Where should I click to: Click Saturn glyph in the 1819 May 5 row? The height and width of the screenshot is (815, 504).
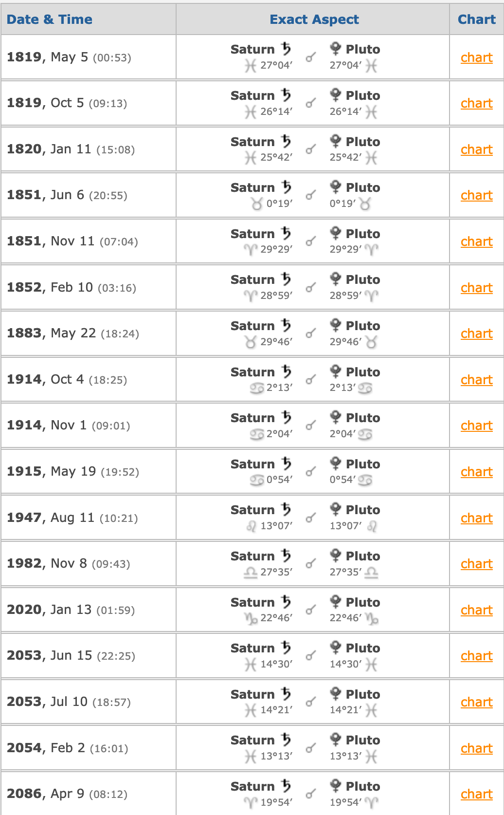click(x=287, y=49)
